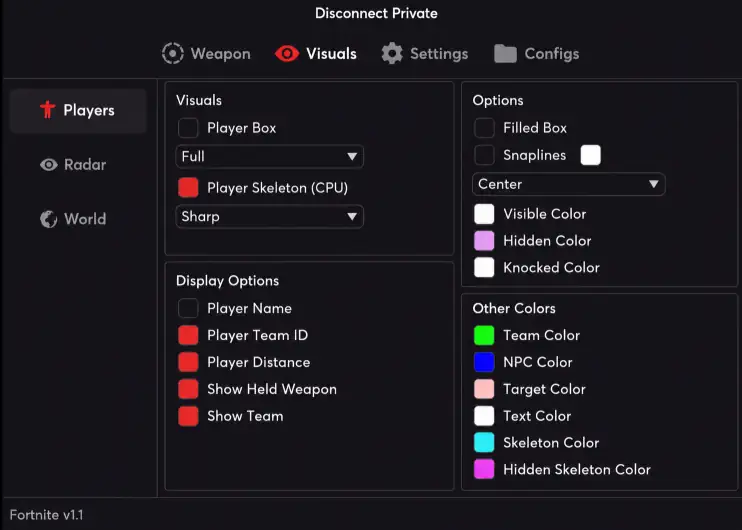The image size is (742, 530).
Task: Switch to the Radar sidebar section
Action: (x=73, y=165)
